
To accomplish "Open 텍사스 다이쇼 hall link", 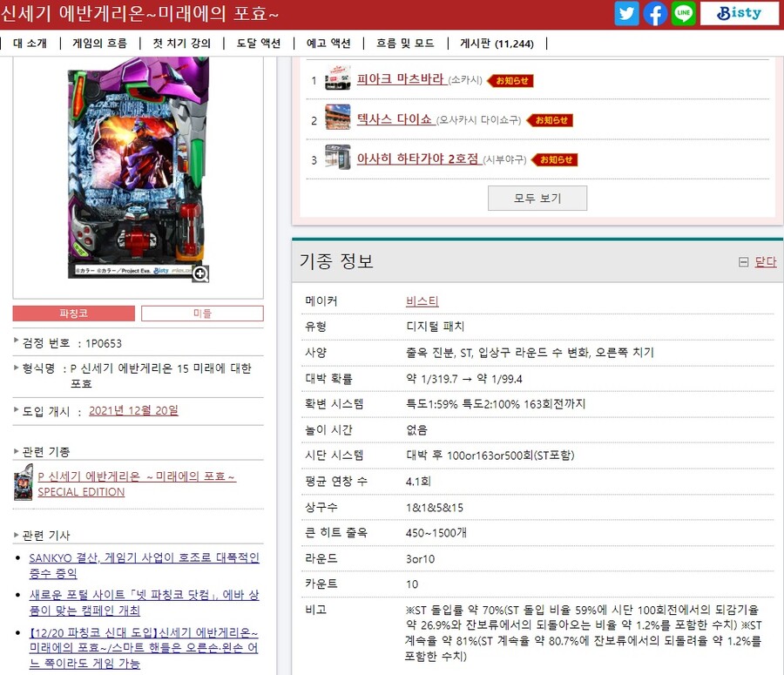I will point(395,119).
